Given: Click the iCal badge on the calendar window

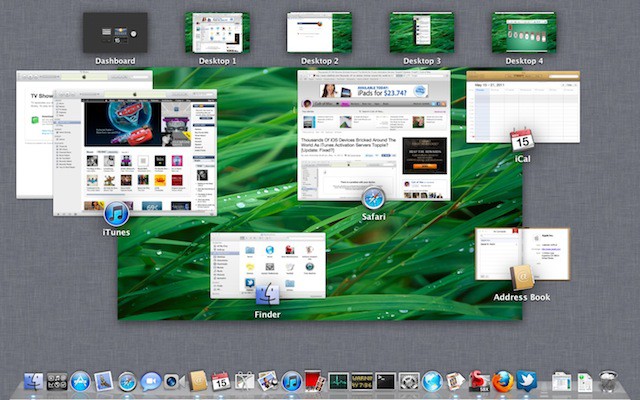Looking at the screenshot, I should pos(522,140).
